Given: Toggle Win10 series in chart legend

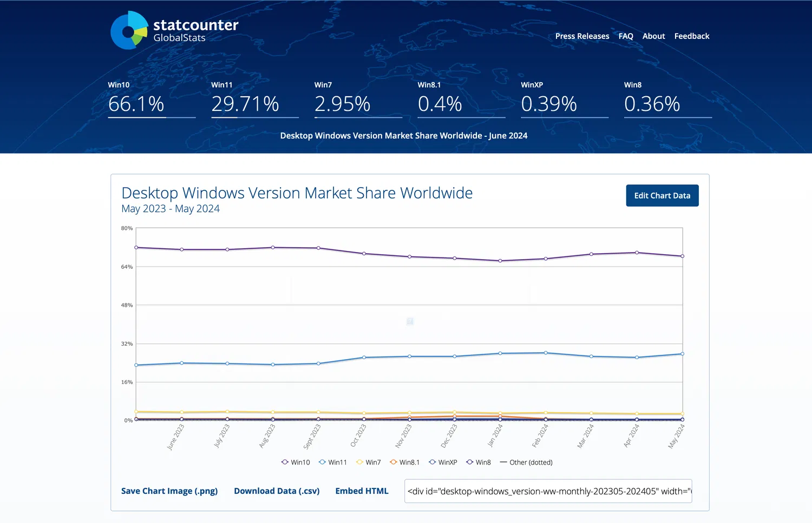Looking at the screenshot, I should (296, 462).
